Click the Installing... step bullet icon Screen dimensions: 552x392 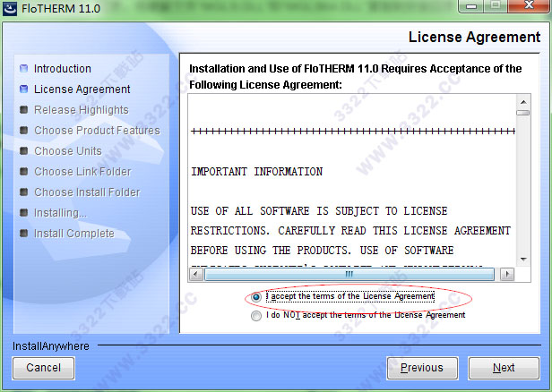click(x=23, y=213)
